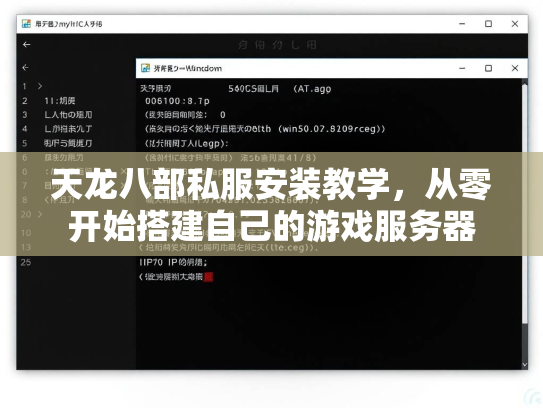Image resolution: width=543 pixels, height=408 pixels.
Task: Click the inner dialog title ending in "Window"
Action: click(x=188, y=68)
